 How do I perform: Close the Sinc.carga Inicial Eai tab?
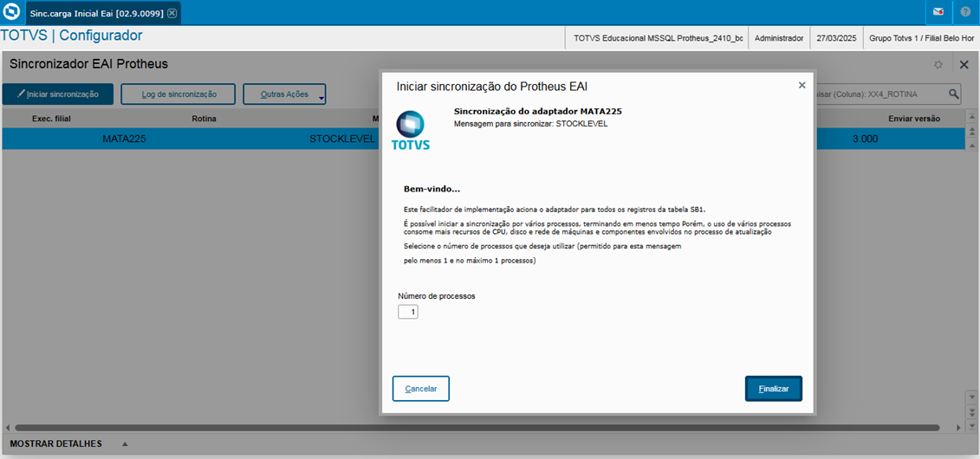click(172, 12)
